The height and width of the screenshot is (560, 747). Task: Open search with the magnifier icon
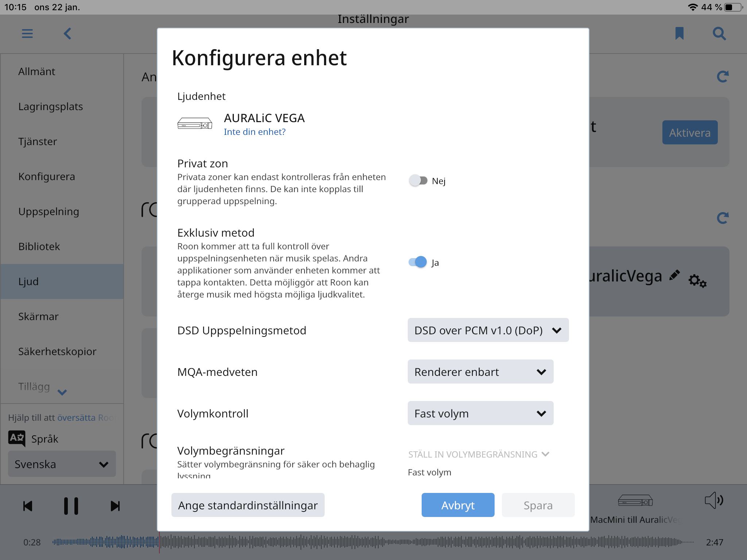coord(719,34)
